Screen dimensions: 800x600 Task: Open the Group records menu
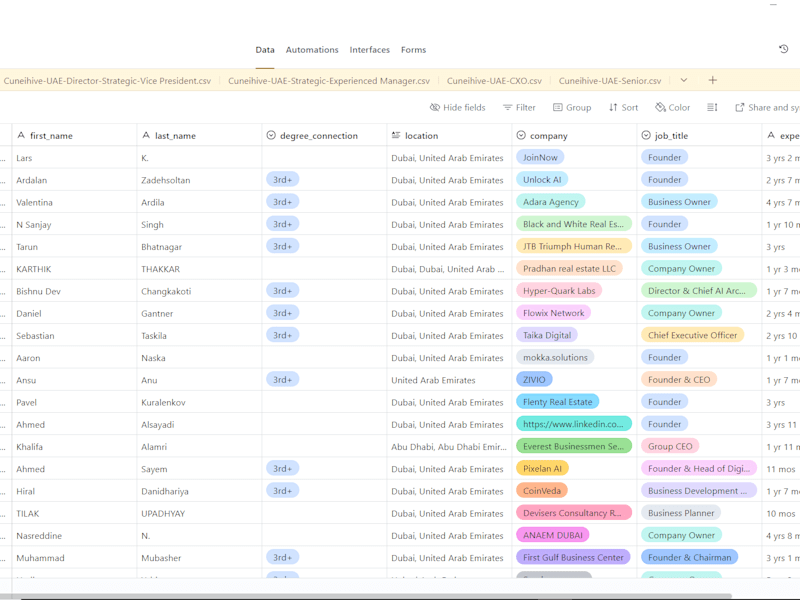click(572, 107)
